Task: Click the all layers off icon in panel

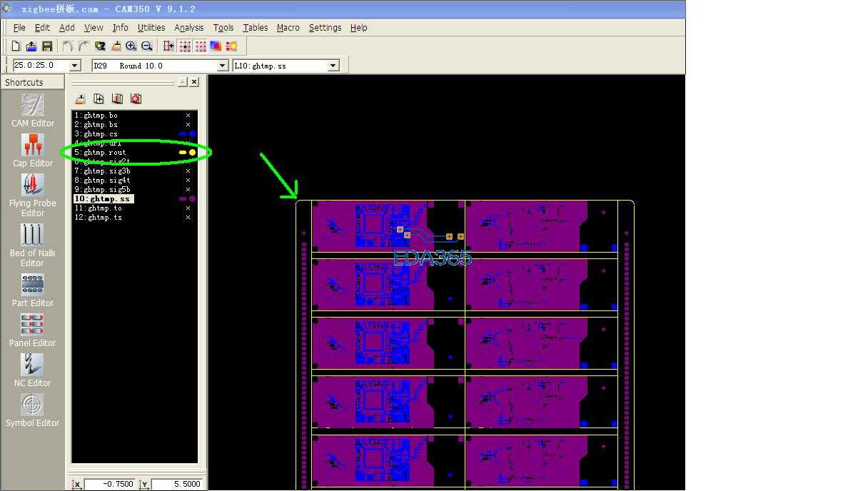Action: pyautogui.click(x=136, y=98)
